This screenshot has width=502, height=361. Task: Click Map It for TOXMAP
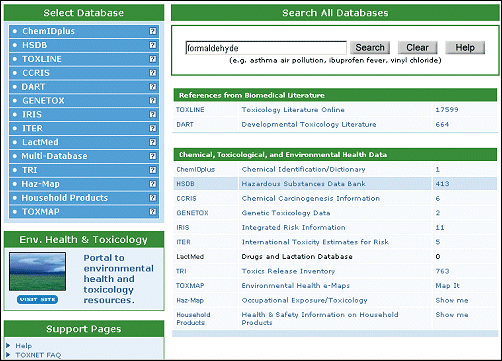coord(447,286)
